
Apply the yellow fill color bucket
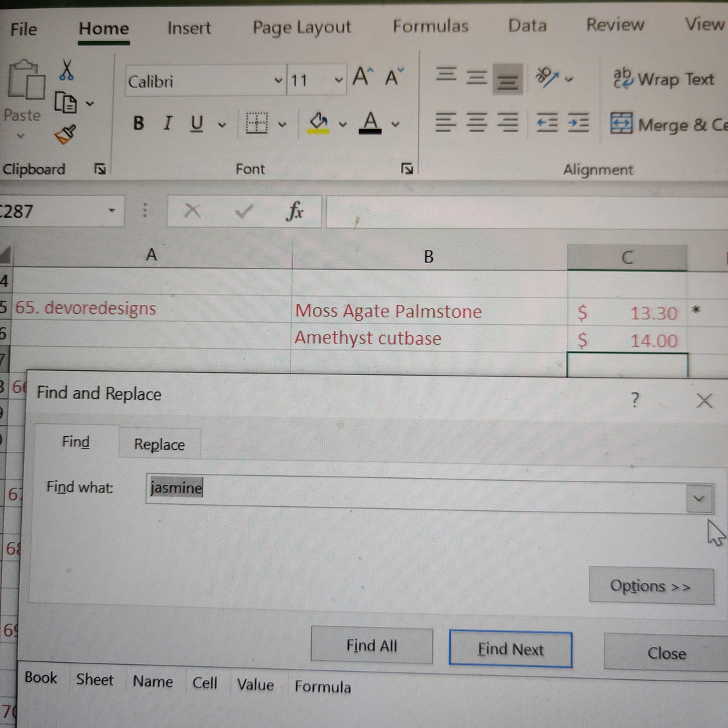(319, 124)
